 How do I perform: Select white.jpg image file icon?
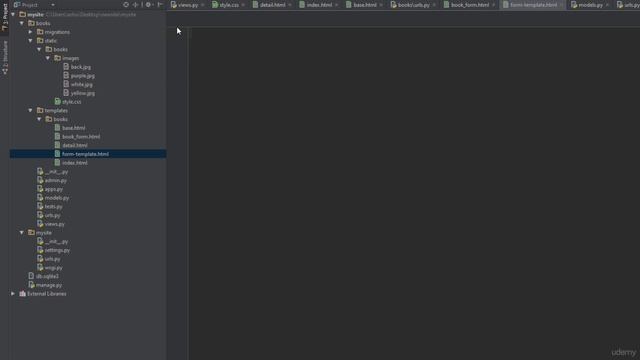(66, 84)
